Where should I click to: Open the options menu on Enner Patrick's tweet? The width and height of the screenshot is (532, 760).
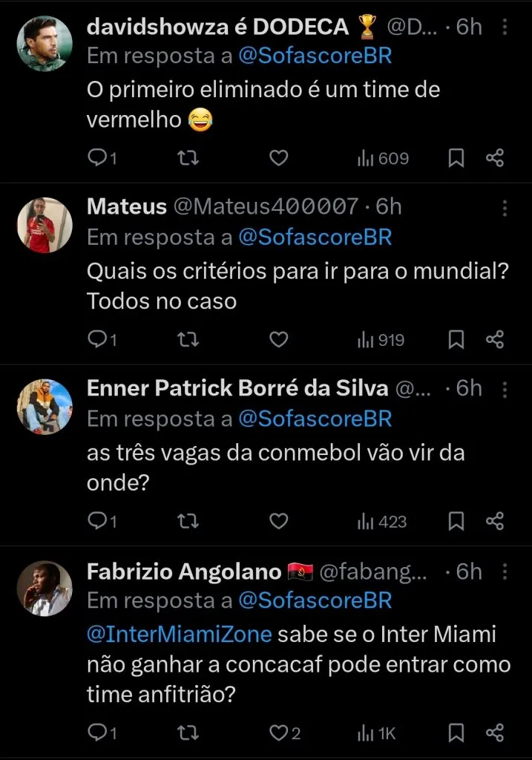[505, 388]
